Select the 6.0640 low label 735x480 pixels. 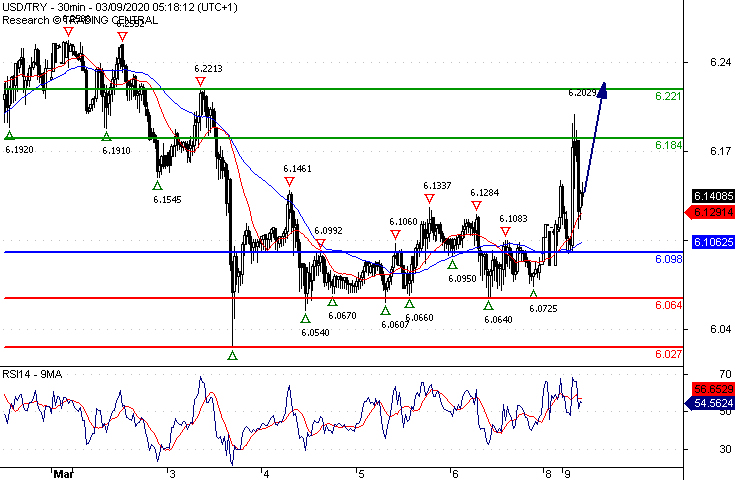(x=498, y=319)
